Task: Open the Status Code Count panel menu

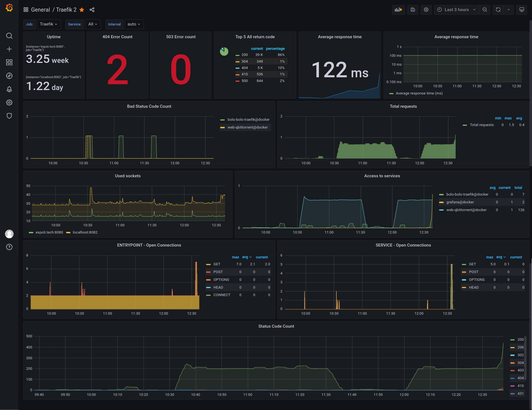Action: coord(276,326)
